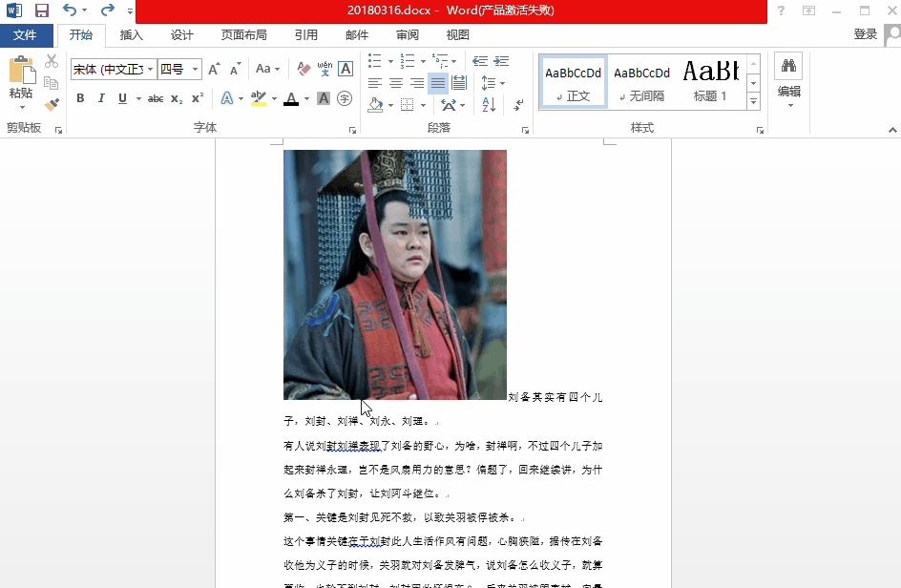Select the emperor picture in document
This screenshot has height=588, width=901.
click(x=394, y=274)
